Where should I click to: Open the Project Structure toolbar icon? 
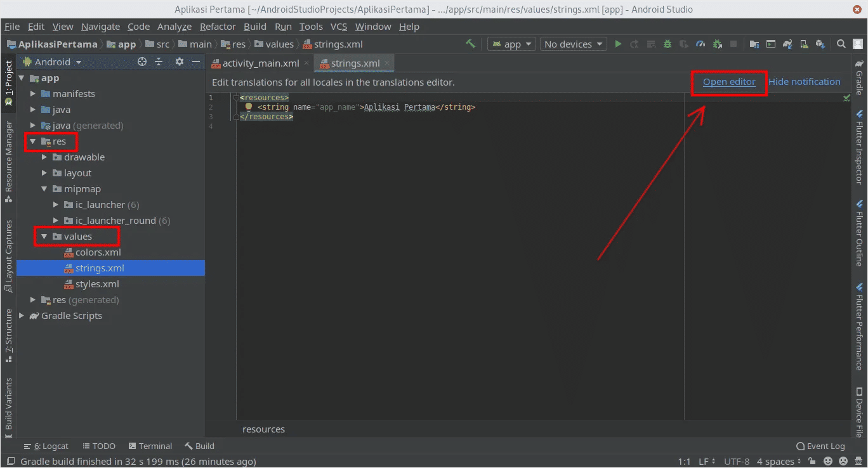click(x=754, y=44)
